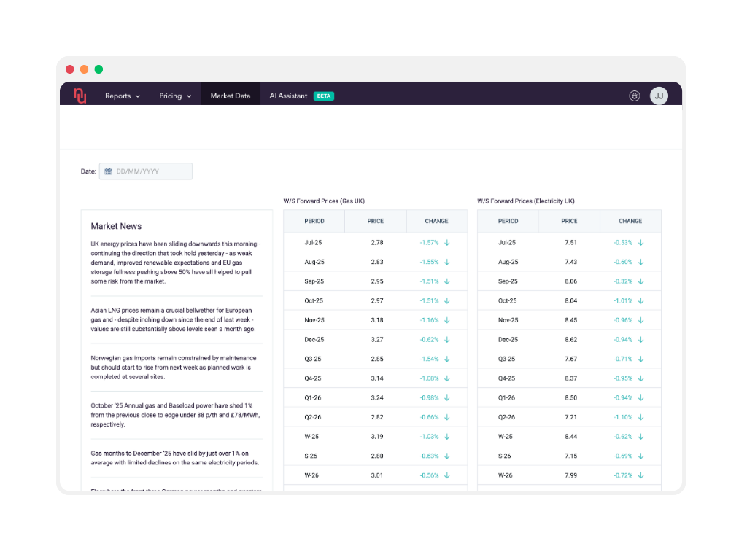Click the down arrow beside -1.10% electricity change
747x560 pixels.
click(640, 418)
